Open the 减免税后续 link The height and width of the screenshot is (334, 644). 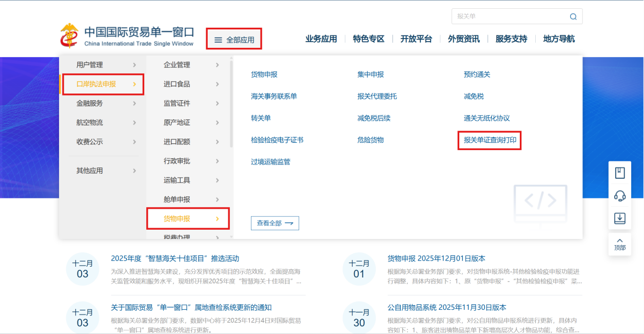coord(374,118)
